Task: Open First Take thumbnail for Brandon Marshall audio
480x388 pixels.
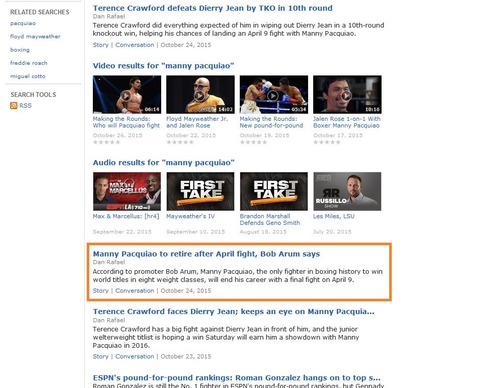Action: tap(274, 191)
